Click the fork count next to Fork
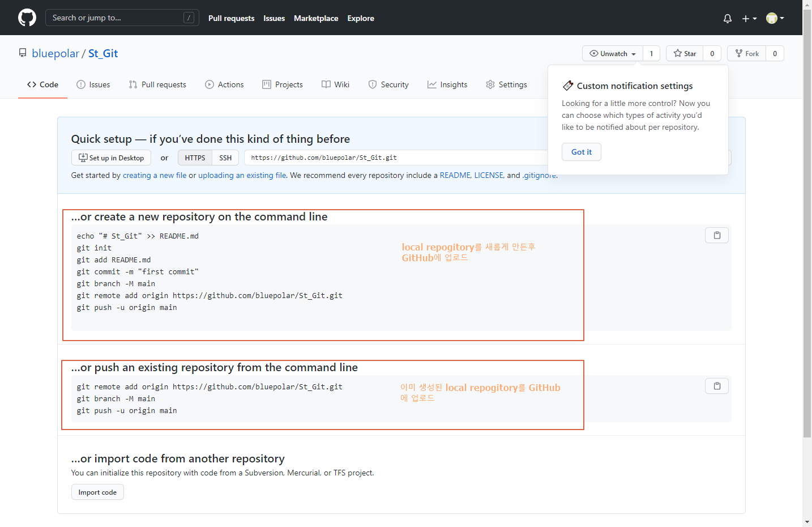The image size is (812, 527). [775, 53]
